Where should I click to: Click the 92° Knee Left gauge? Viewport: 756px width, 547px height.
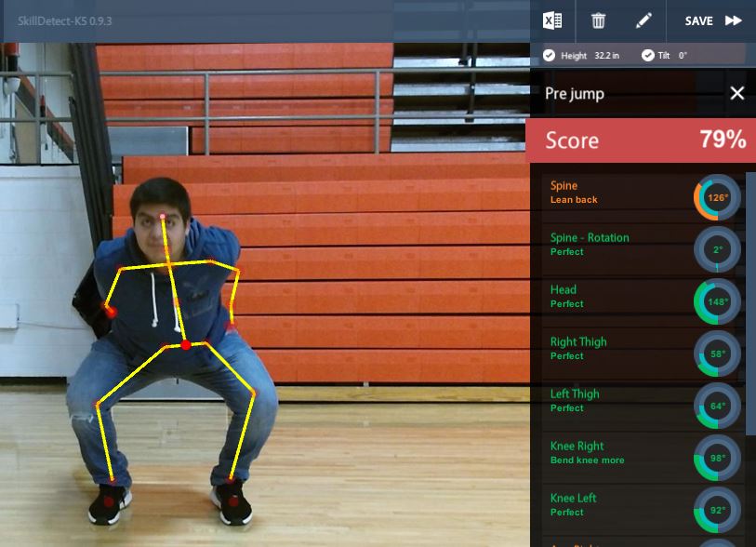click(x=717, y=510)
